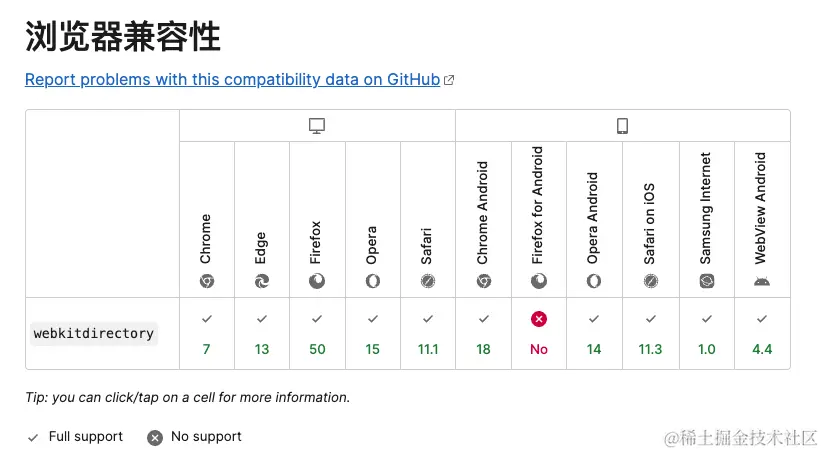Click the Edge 13 version cell

(262, 334)
